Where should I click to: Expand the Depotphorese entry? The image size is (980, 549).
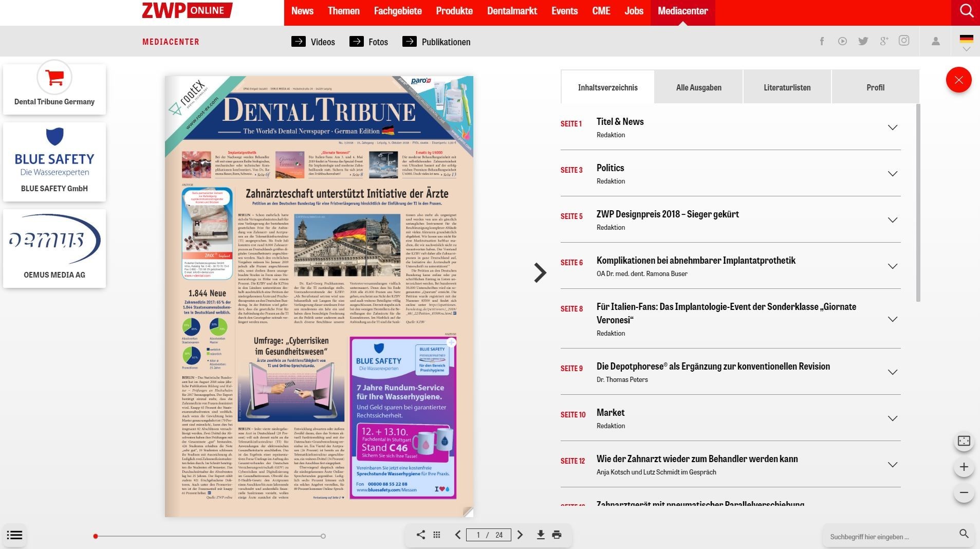click(x=893, y=372)
